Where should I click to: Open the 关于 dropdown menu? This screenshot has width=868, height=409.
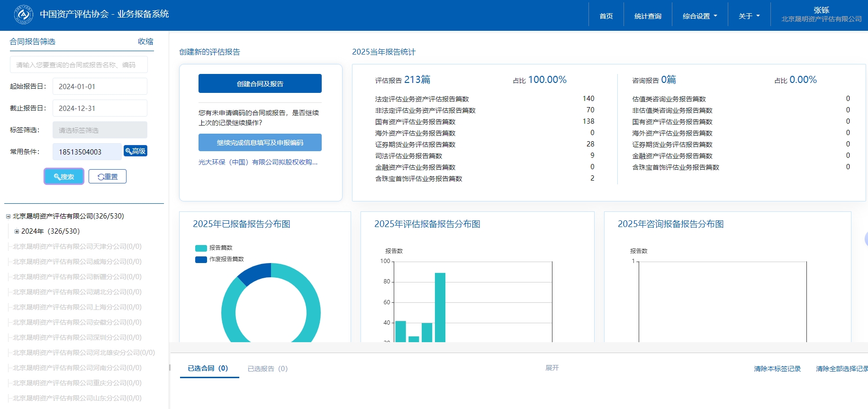pos(749,16)
